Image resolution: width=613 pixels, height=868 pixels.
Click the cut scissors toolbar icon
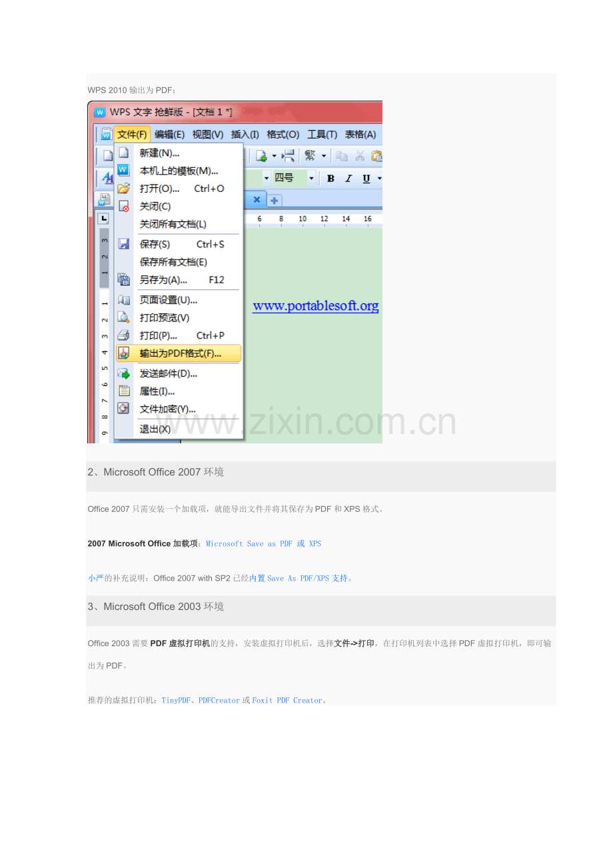tap(360, 156)
